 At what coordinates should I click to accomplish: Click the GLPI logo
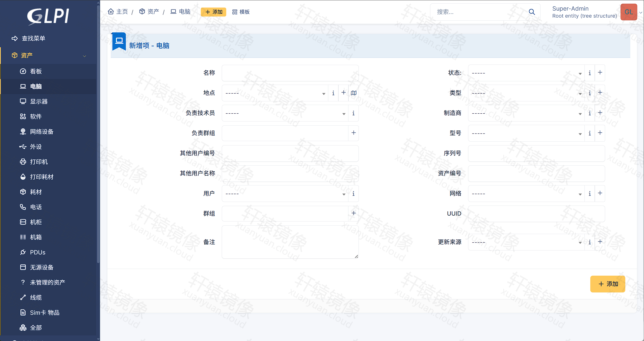pos(48,16)
